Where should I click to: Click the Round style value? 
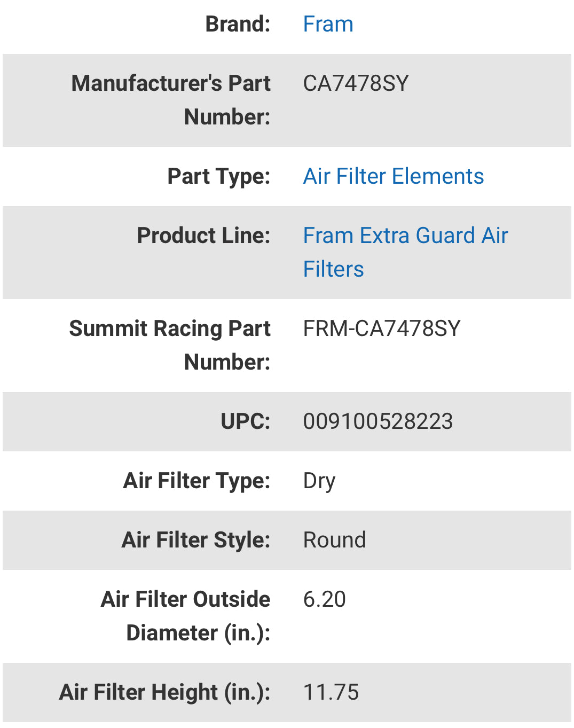coord(334,540)
